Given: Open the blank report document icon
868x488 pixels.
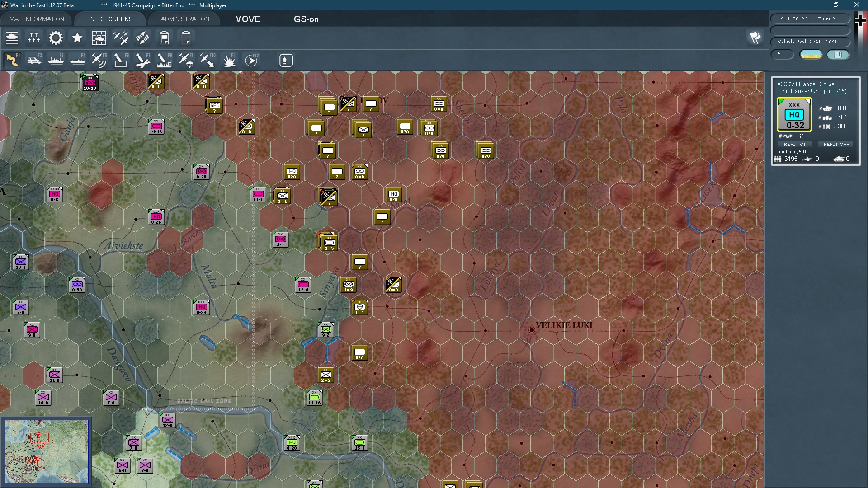Looking at the screenshot, I should tap(186, 38).
